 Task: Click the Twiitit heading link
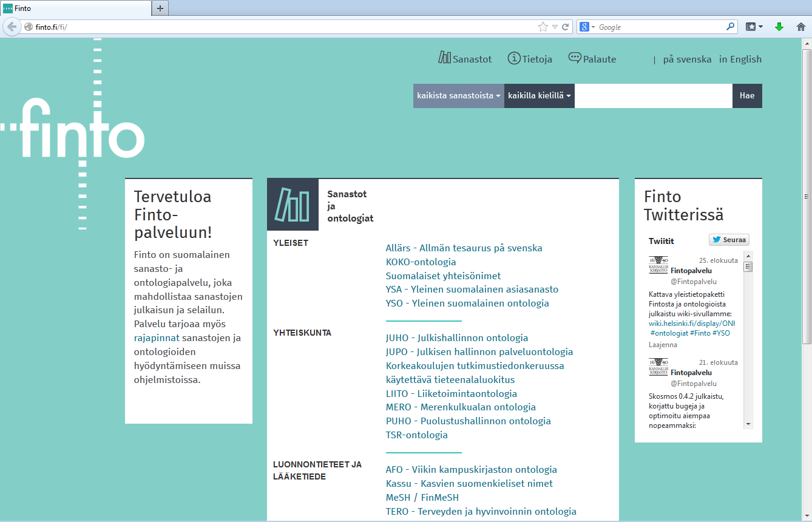(661, 240)
